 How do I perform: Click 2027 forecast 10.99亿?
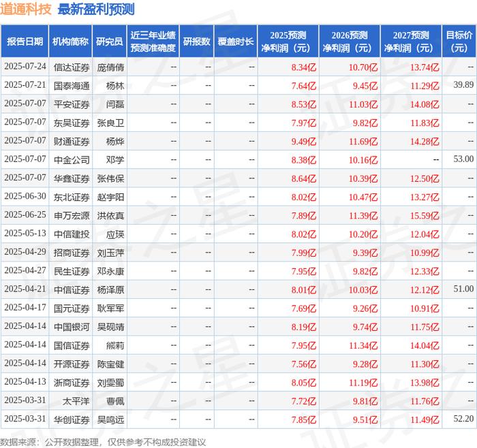coord(425,253)
